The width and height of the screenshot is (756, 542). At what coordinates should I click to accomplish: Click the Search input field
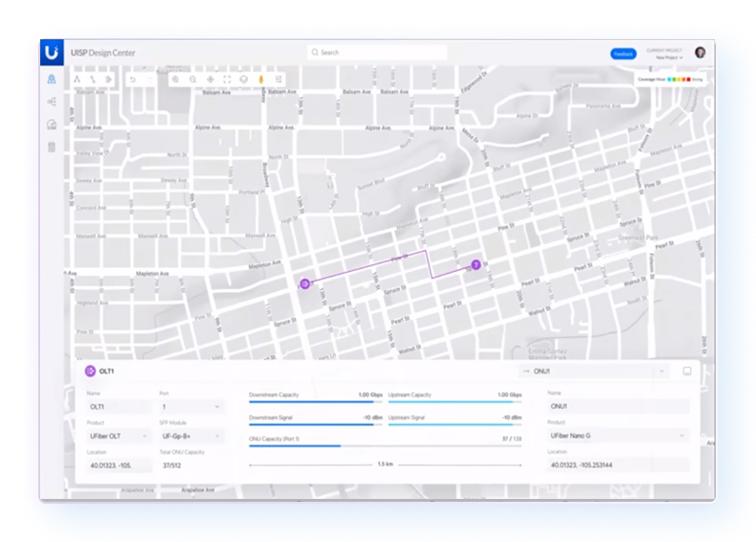(377, 52)
